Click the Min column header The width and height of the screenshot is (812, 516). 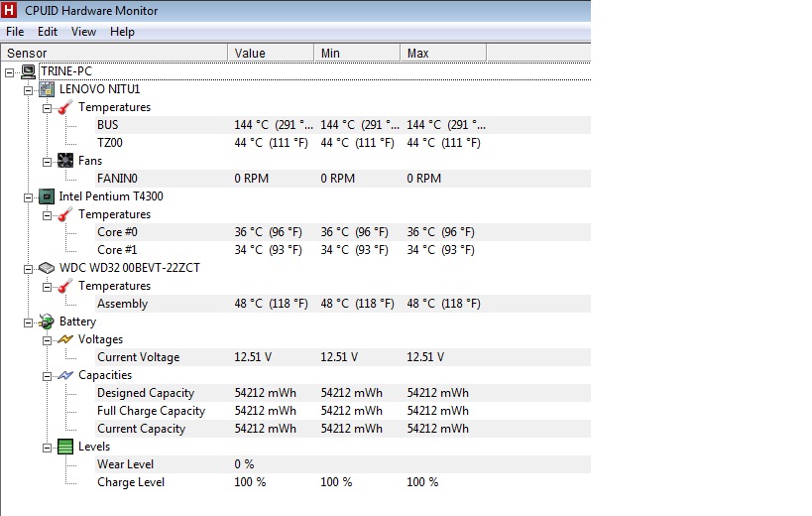click(357, 54)
